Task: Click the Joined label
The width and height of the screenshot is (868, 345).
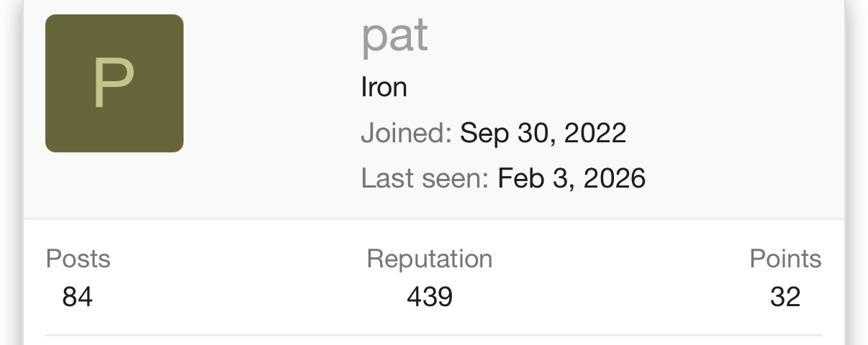Action: pos(406,133)
